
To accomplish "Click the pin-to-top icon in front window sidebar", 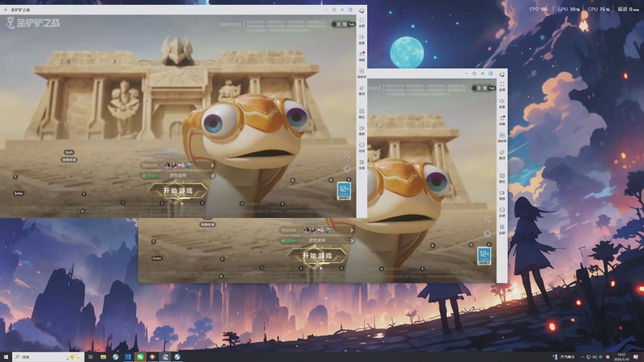I will pos(361,89).
